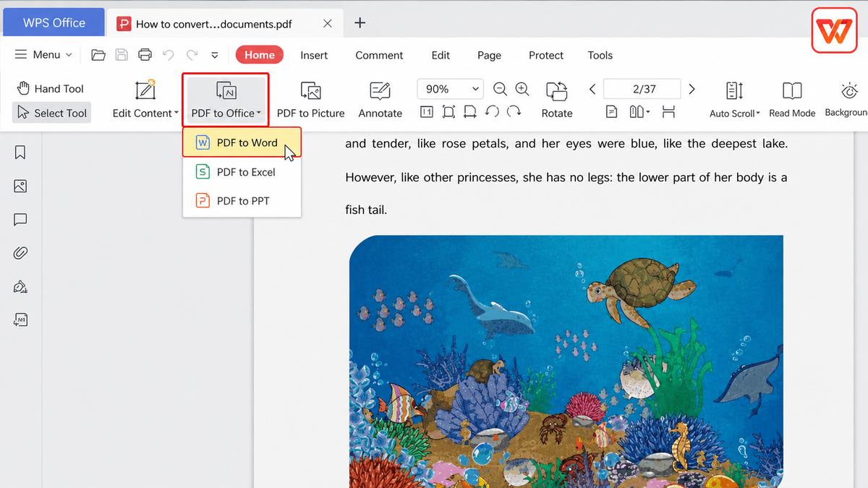
Task: Open the Bookmark panel in the sidebar
Action: [x=20, y=153]
